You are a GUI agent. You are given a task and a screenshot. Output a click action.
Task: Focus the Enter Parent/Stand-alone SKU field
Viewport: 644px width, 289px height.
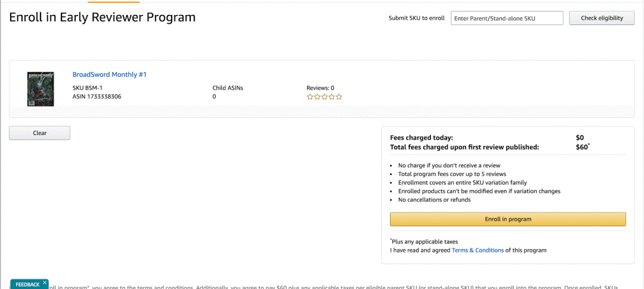[x=507, y=19]
